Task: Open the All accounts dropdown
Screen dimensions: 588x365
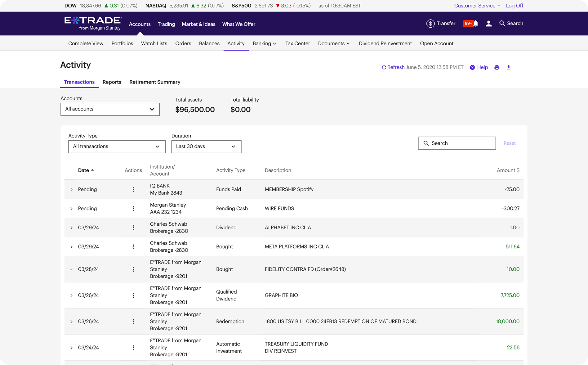Action: [x=110, y=109]
